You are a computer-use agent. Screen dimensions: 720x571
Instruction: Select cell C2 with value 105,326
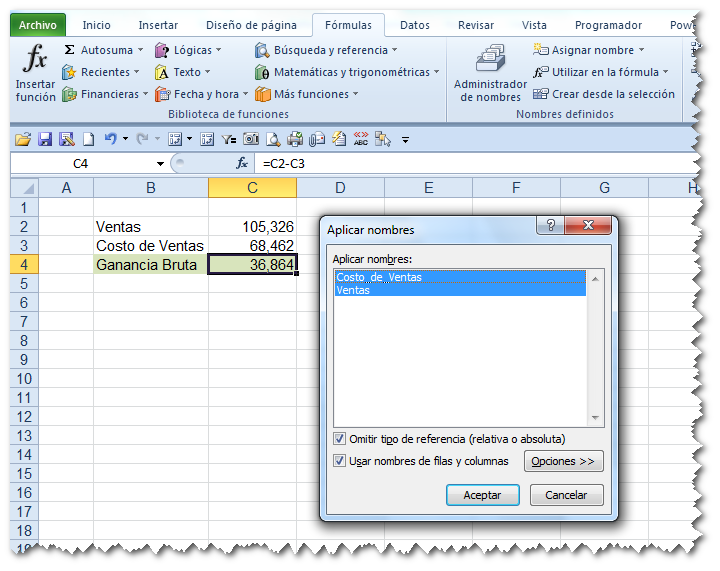click(252, 226)
